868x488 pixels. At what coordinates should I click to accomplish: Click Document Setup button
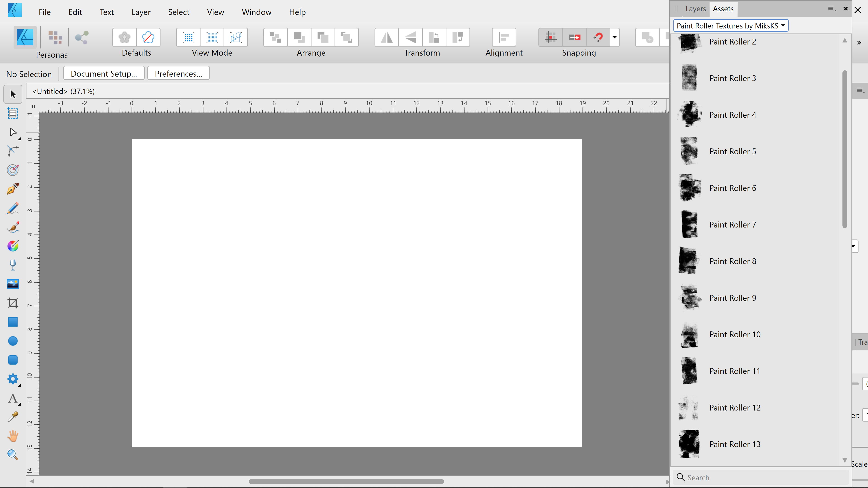[x=104, y=73]
